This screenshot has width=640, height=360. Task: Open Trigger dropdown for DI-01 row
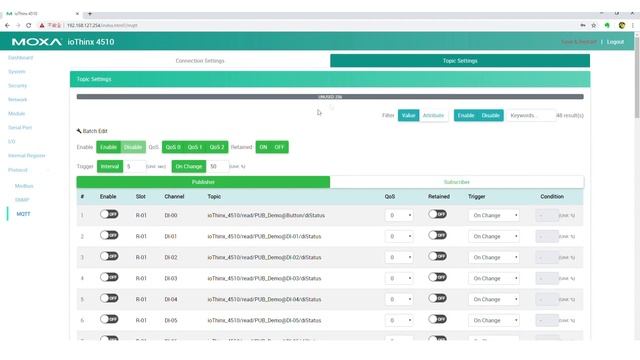pyautogui.click(x=494, y=236)
